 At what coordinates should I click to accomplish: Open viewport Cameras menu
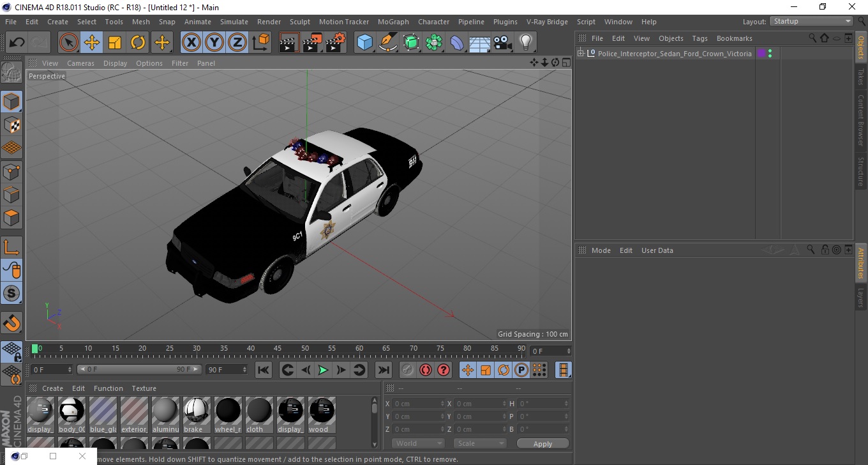pyautogui.click(x=80, y=63)
